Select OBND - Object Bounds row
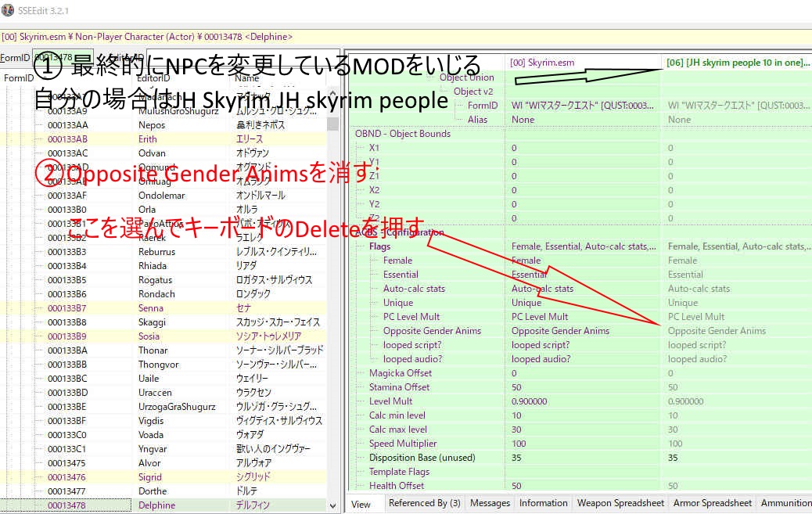812x514 pixels. pos(402,134)
